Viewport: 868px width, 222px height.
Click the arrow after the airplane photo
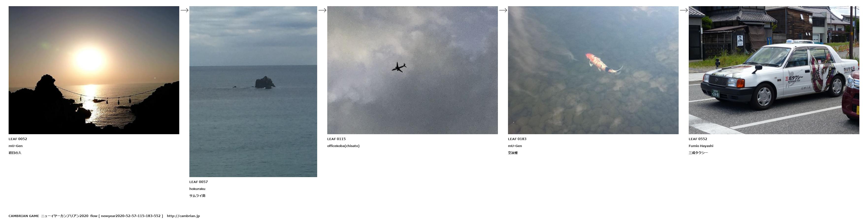click(503, 10)
